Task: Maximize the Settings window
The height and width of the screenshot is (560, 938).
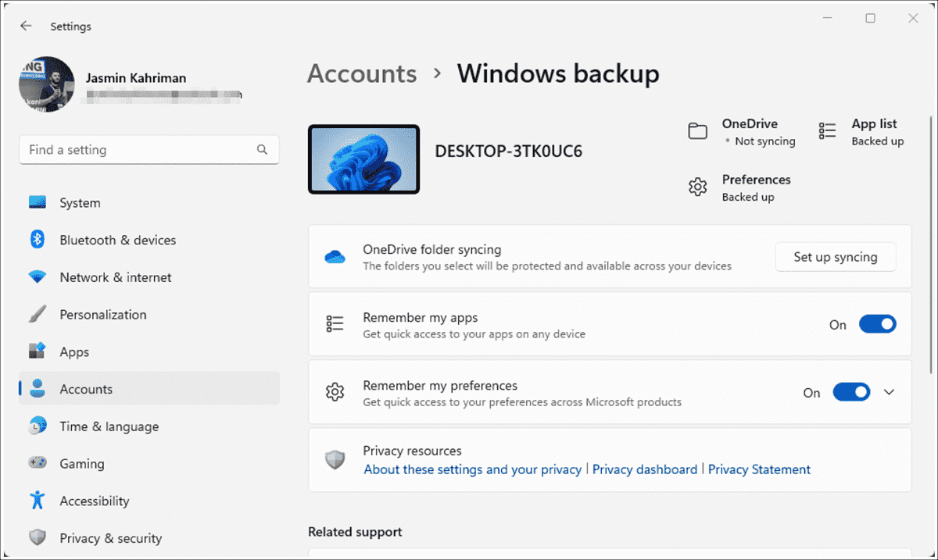Action: (x=870, y=19)
